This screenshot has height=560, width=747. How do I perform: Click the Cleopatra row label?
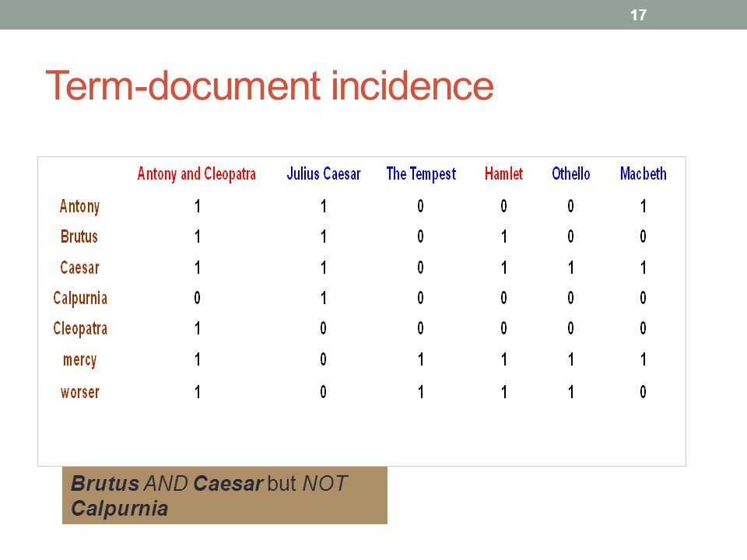80,329
